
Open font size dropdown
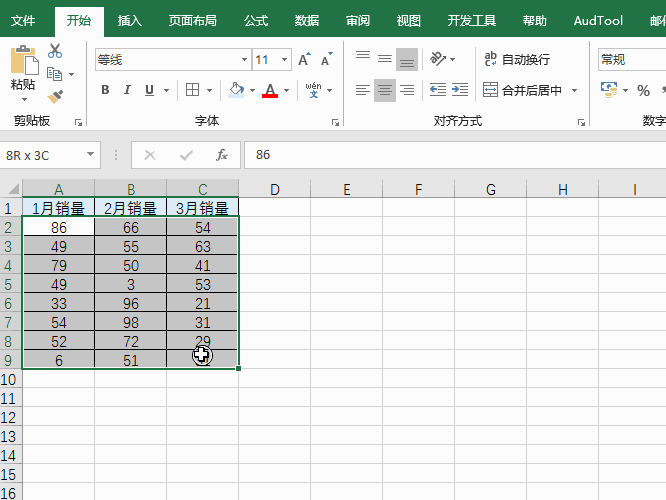pos(285,59)
